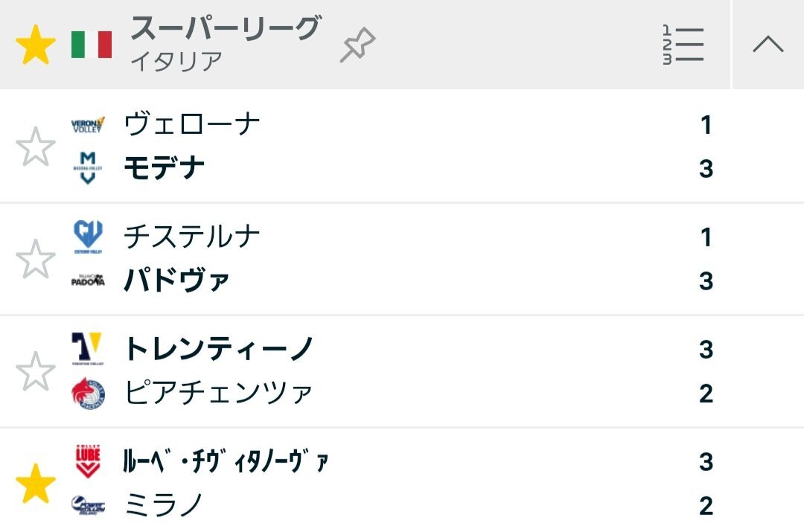Click the Milano Powervolley team logo

click(x=88, y=505)
